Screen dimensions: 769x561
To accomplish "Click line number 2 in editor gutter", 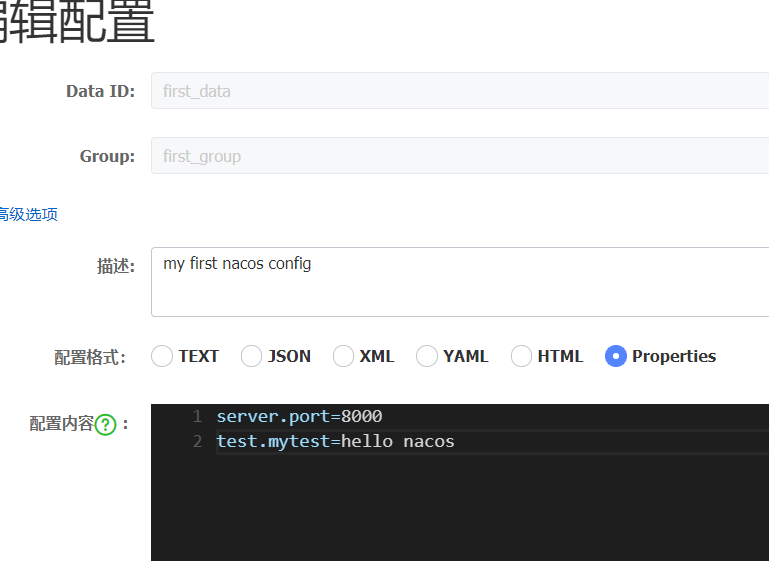I will (x=198, y=441).
